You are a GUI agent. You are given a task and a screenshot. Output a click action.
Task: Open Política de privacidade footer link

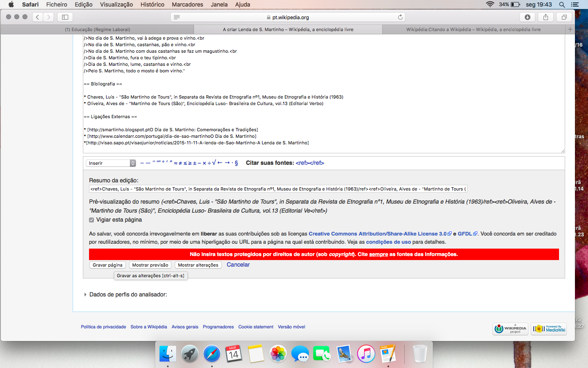(x=103, y=327)
